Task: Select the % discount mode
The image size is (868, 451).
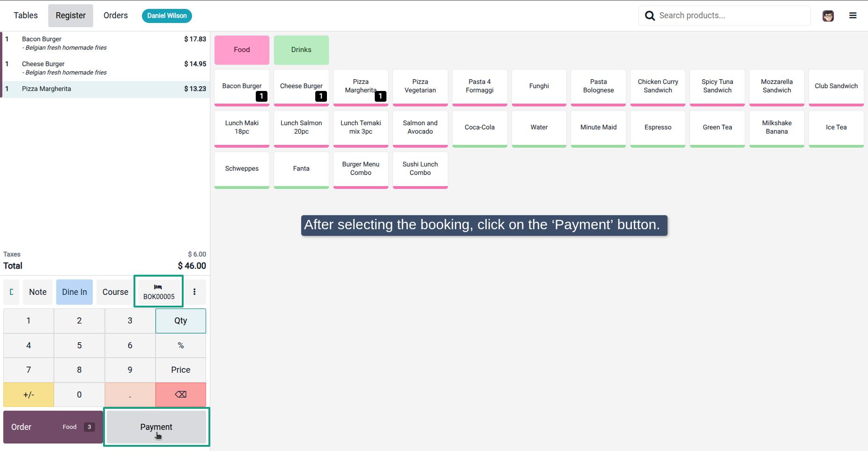Action: (181, 346)
